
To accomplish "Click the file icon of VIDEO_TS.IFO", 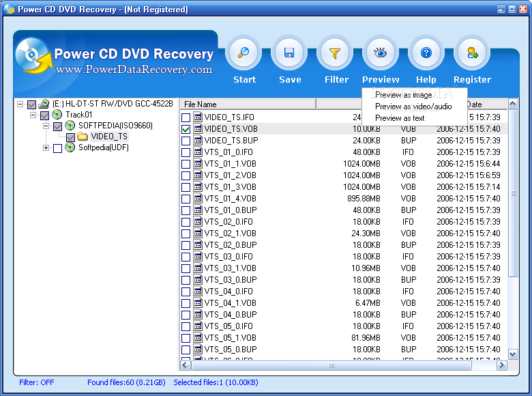I will click(198, 117).
